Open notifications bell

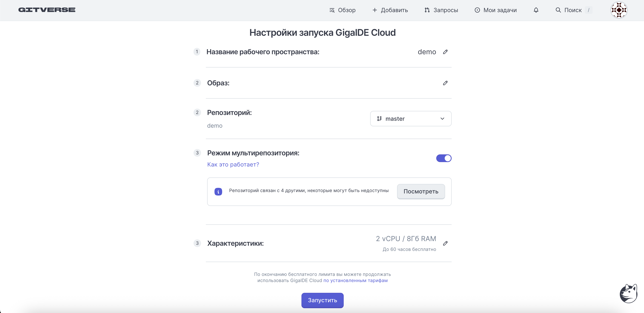tap(536, 10)
